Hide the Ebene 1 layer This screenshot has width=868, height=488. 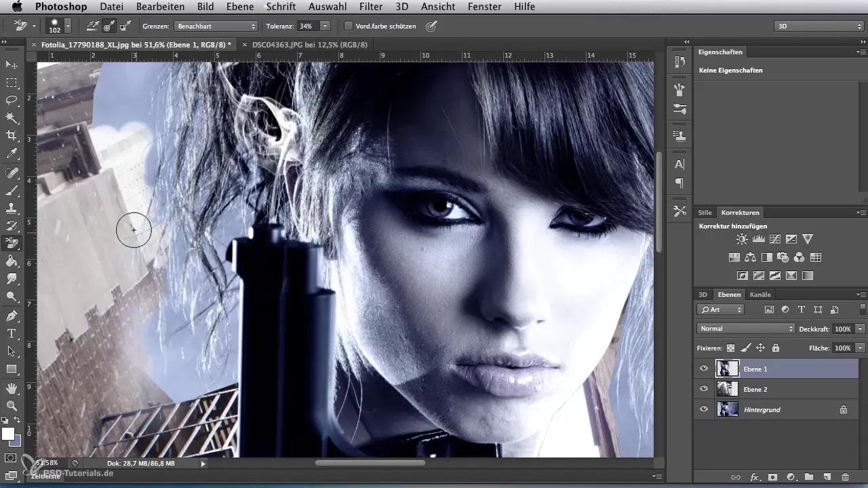pyautogui.click(x=703, y=369)
